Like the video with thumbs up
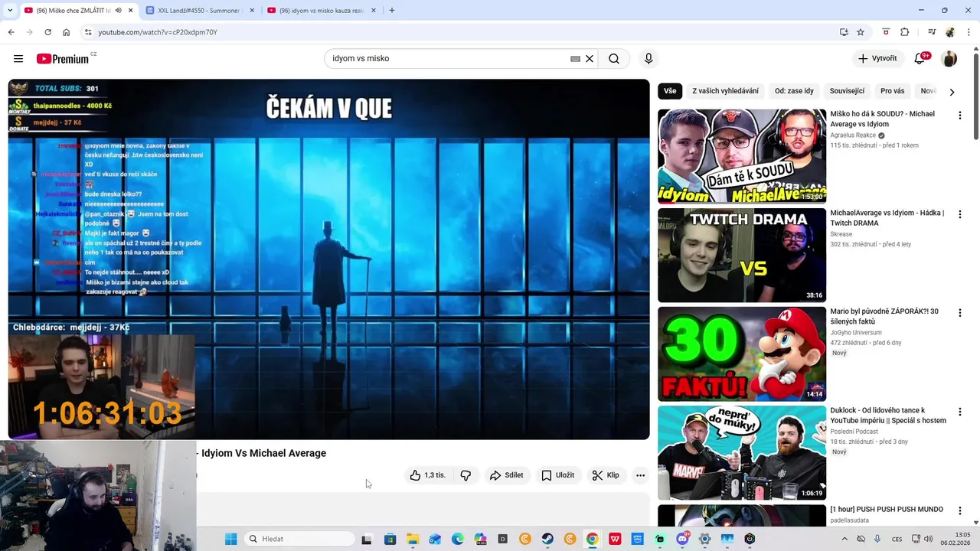This screenshot has height=551, width=980. [427, 475]
